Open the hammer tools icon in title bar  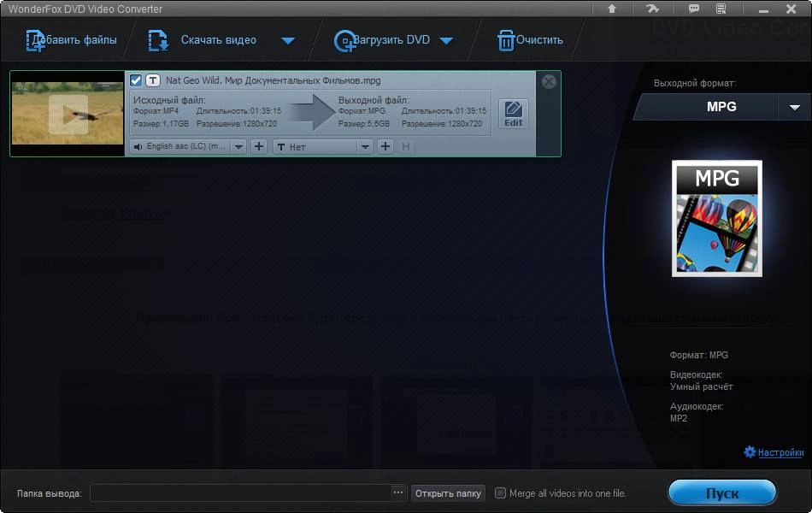pos(652,9)
